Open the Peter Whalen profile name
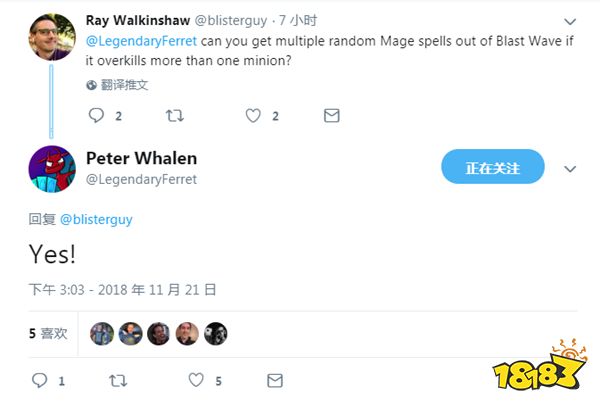Screen dimensions: 600x407 tap(142, 158)
